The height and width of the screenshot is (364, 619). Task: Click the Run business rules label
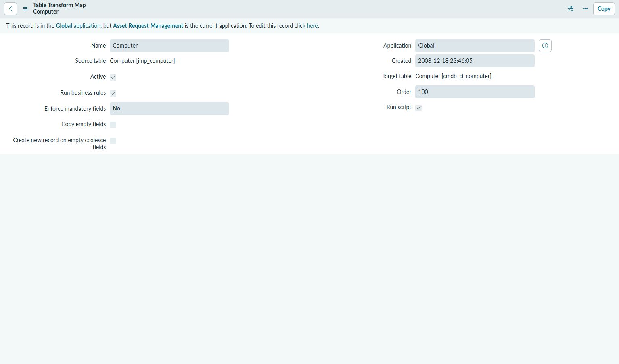(83, 93)
